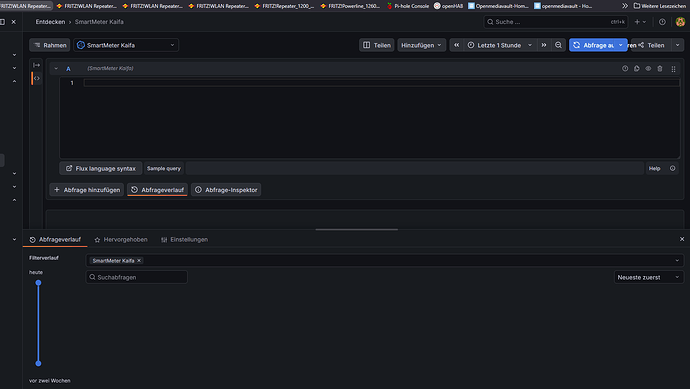The image size is (690, 389).
Task: Show more bookmarks with overflow chevrons
Action: pyautogui.click(x=625, y=6)
